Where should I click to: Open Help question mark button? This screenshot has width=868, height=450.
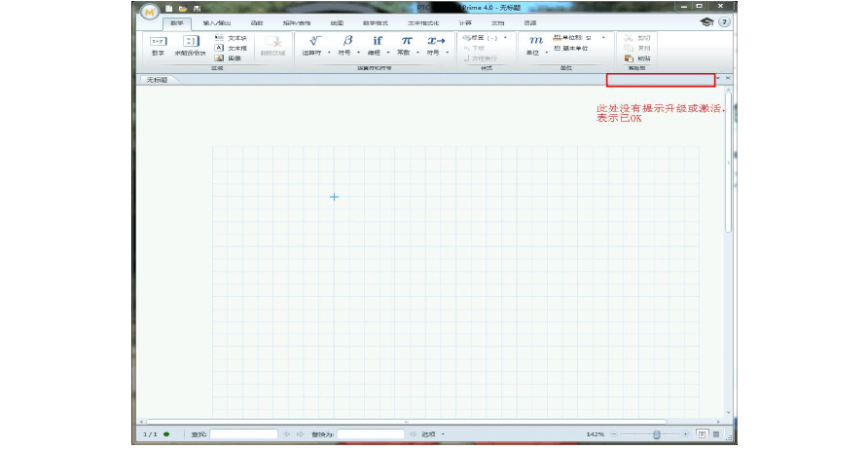coord(724,22)
